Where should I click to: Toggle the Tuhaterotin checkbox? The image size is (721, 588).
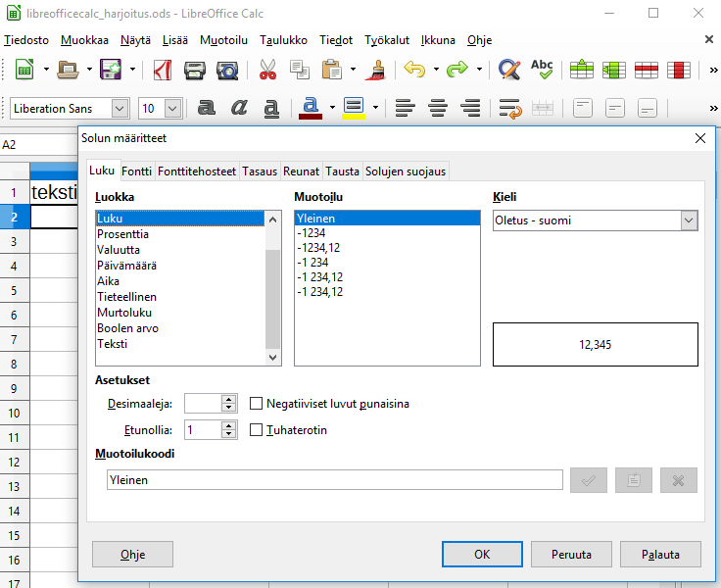[257, 429]
